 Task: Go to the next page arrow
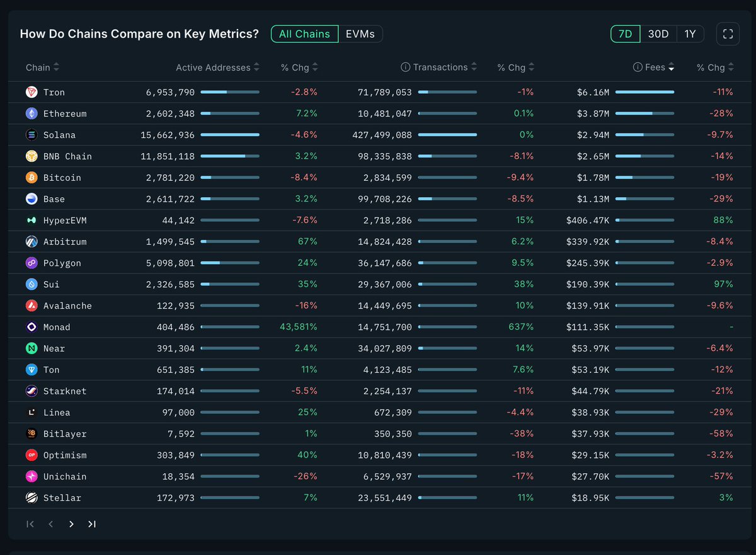coord(71,524)
